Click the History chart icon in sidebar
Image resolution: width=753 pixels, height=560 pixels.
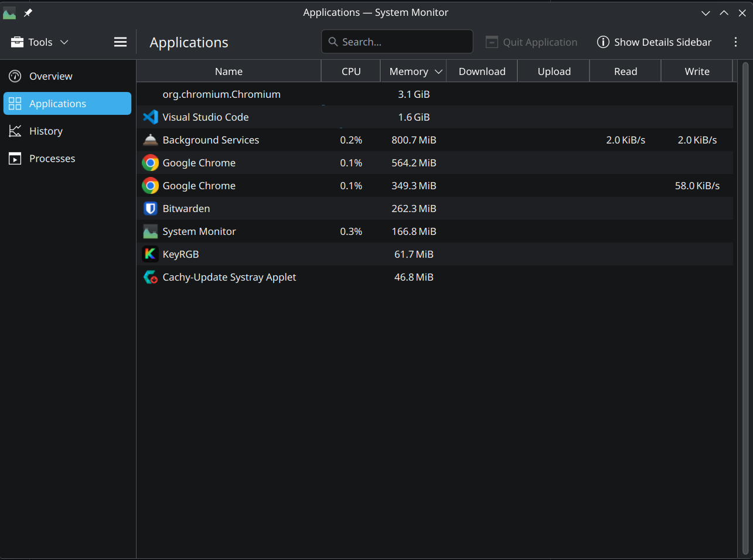click(x=15, y=131)
